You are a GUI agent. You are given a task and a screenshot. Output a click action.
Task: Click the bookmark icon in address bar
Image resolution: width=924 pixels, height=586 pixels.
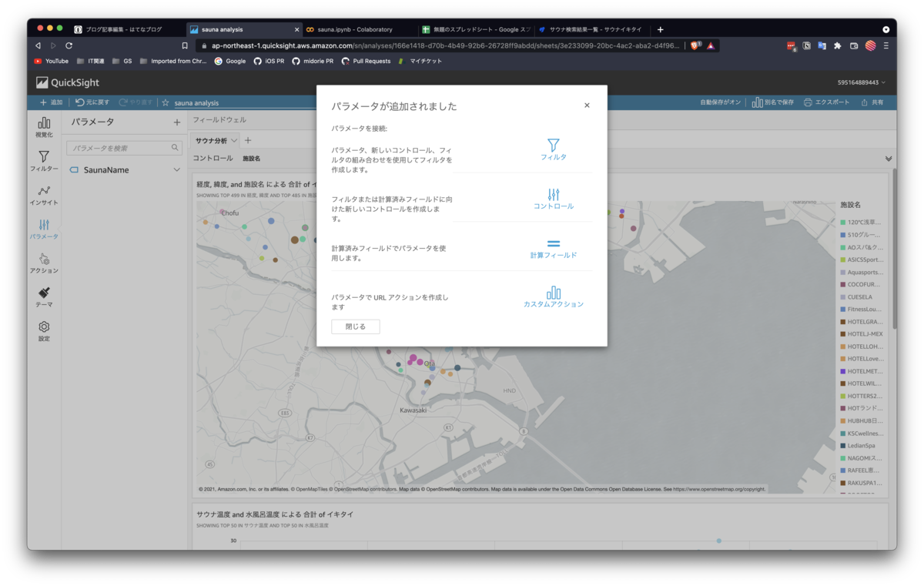point(185,45)
